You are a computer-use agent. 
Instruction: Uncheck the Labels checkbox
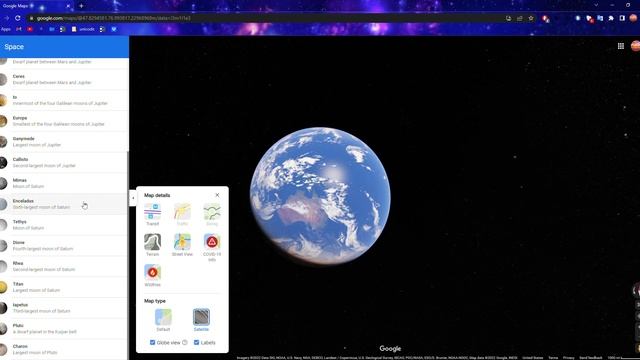click(x=196, y=342)
